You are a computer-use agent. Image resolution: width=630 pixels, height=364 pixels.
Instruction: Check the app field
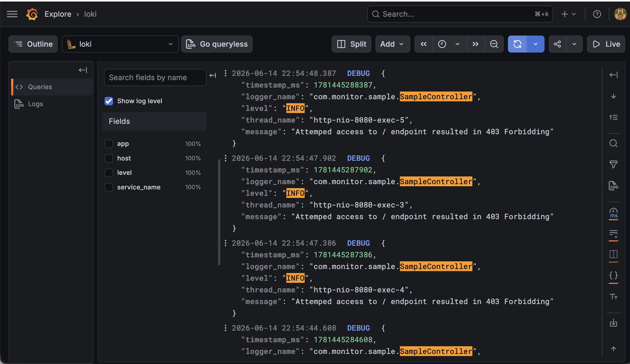click(109, 144)
